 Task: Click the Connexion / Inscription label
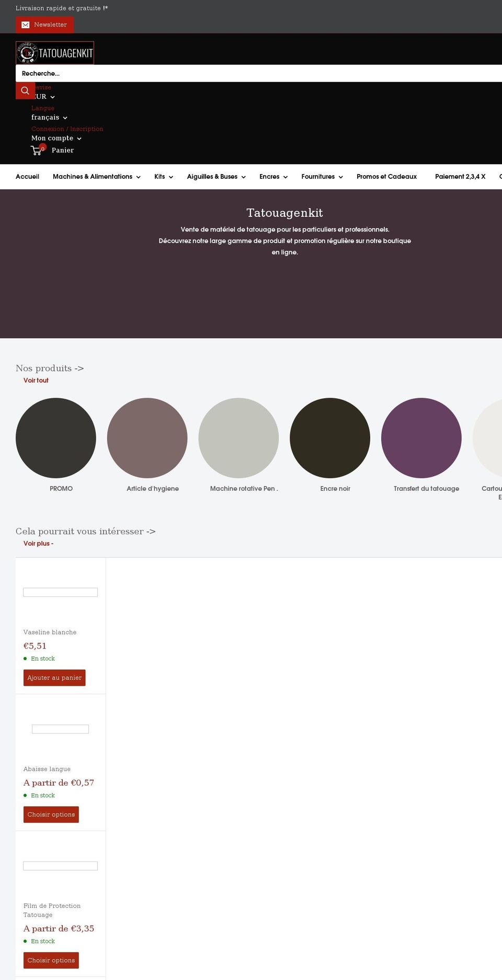tap(67, 129)
